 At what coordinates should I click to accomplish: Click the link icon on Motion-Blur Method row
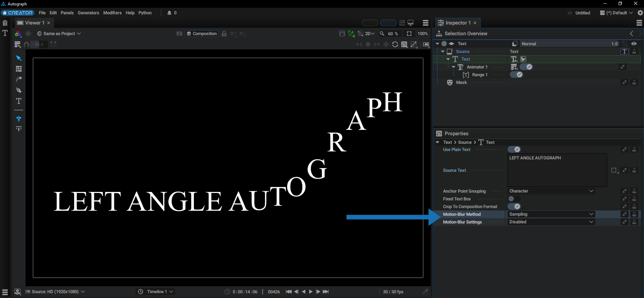(625, 214)
